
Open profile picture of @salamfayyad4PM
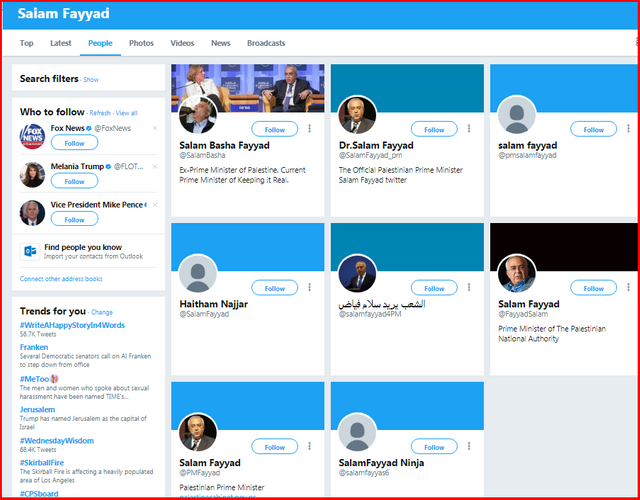click(357, 273)
